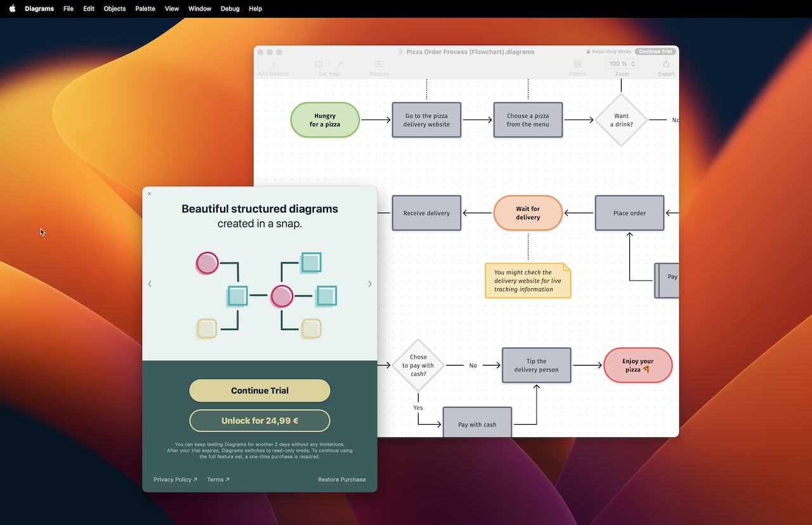Go to next slide in trial dialog
Viewport: 812px width, 525px height.
click(370, 284)
